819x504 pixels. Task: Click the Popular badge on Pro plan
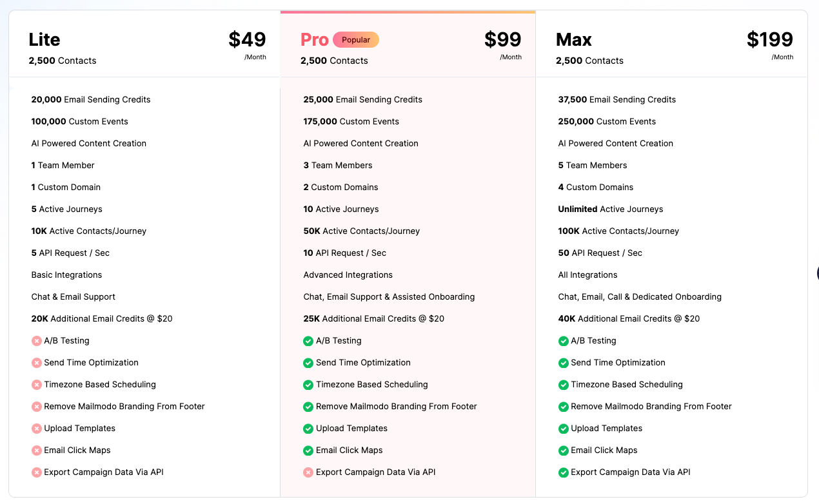tap(356, 40)
